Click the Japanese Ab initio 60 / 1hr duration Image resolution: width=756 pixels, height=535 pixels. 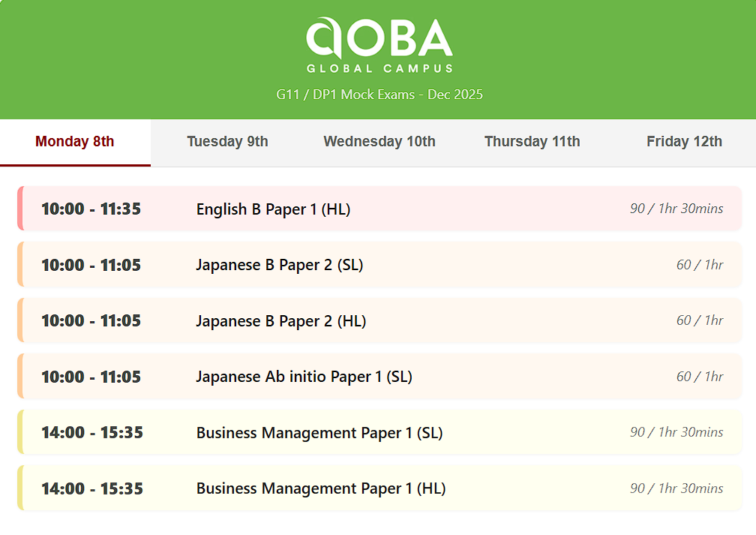point(699,376)
